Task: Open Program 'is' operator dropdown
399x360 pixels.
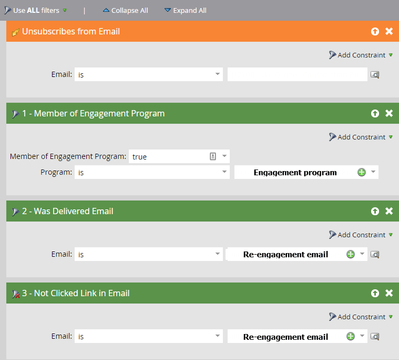Action: coord(152,172)
